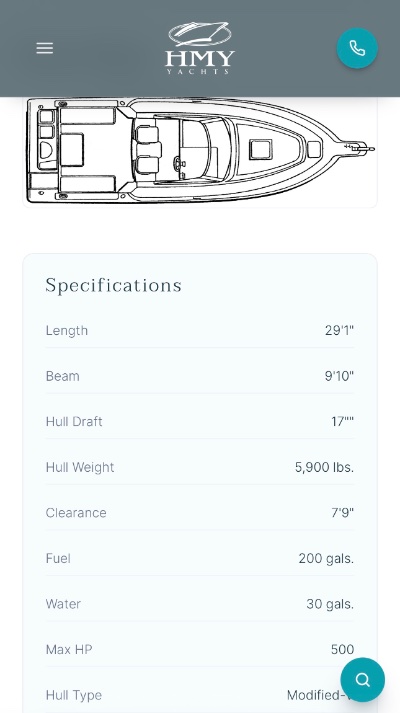
Task: Select the Beam value 9'10"
Action: tap(339, 377)
